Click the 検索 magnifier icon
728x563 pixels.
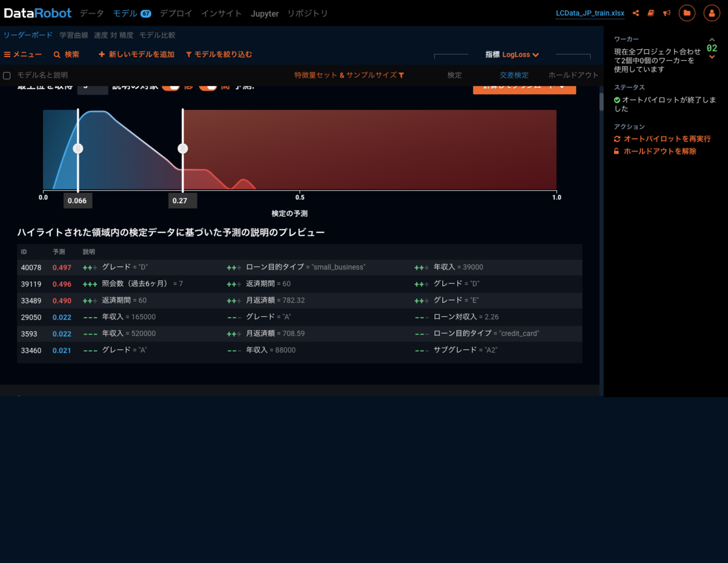pyautogui.click(x=57, y=55)
